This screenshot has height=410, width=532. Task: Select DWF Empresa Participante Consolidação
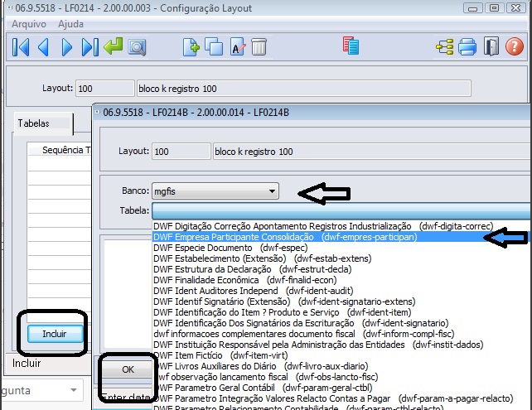(341, 237)
